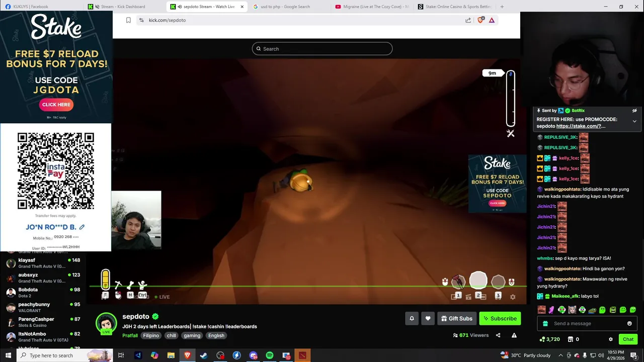
Task: Open the stake.com link in the pinned message
Action: pyautogui.click(x=581, y=126)
